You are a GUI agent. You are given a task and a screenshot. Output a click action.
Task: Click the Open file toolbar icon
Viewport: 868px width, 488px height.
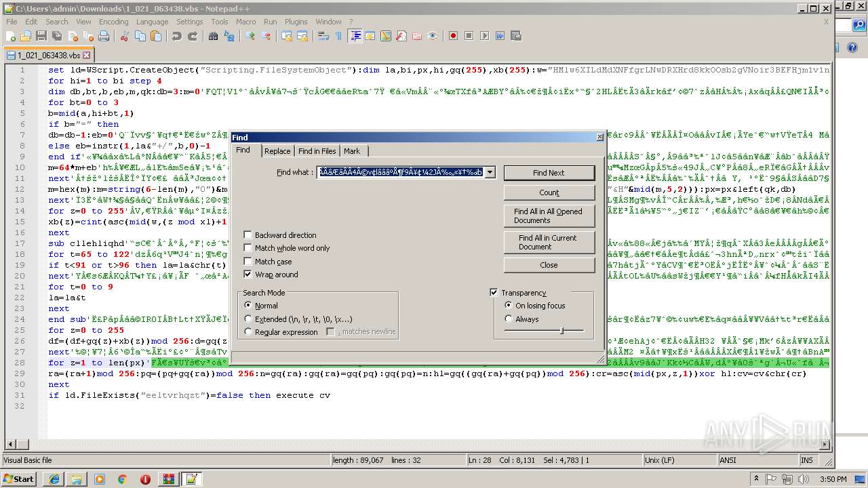[26, 36]
